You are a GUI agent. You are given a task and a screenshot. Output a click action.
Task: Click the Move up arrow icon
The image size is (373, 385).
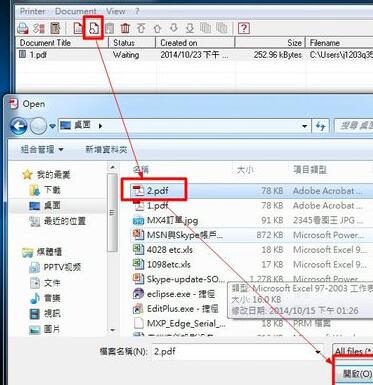(x=157, y=28)
